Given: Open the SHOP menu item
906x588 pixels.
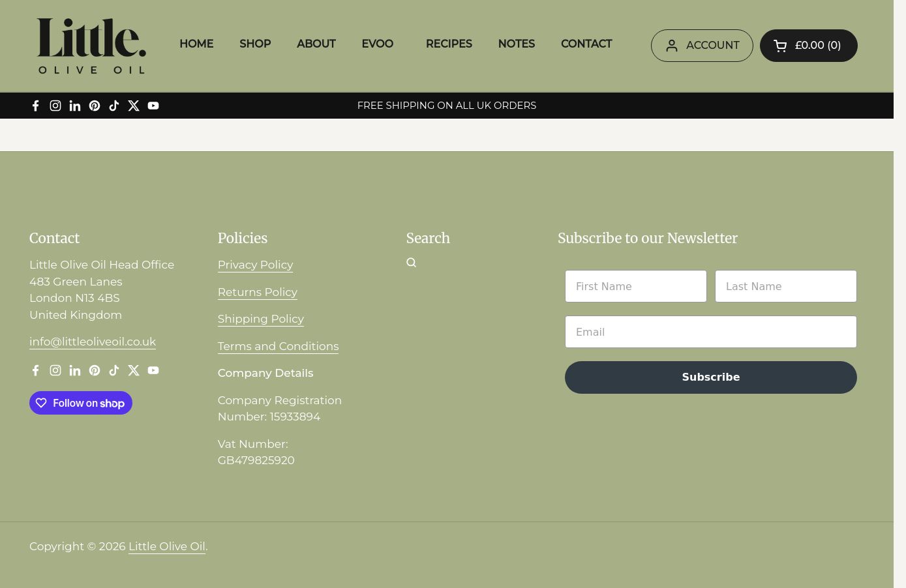Looking at the screenshot, I should tap(255, 44).
